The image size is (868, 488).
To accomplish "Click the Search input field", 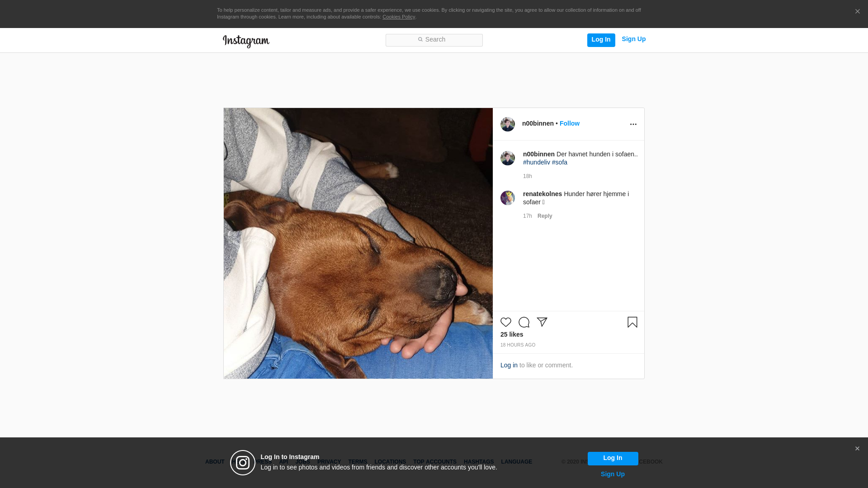I will (434, 40).
